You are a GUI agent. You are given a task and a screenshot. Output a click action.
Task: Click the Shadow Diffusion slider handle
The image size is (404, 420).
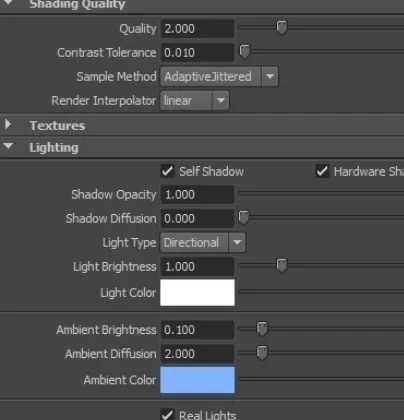244,218
